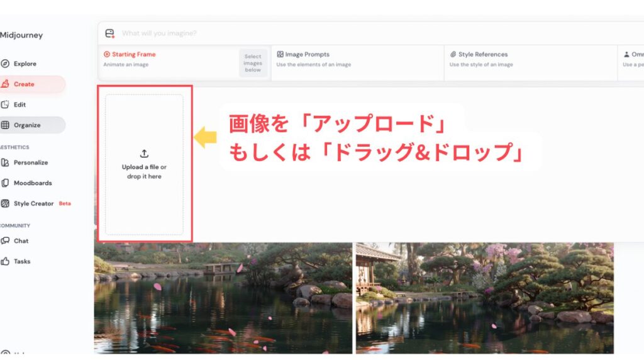The image size is (644, 360).
Task: Click the Midjourney logo text
Action: click(x=21, y=35)
